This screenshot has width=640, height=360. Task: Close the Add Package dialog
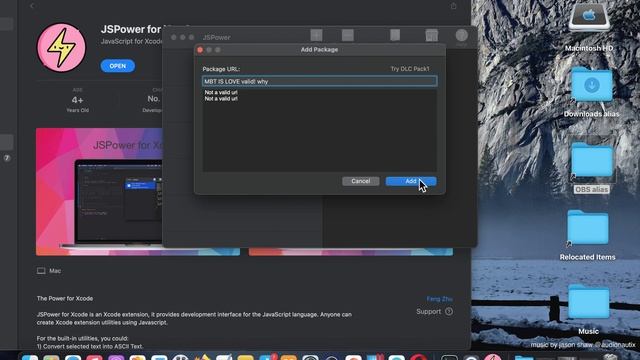point(200,50)
